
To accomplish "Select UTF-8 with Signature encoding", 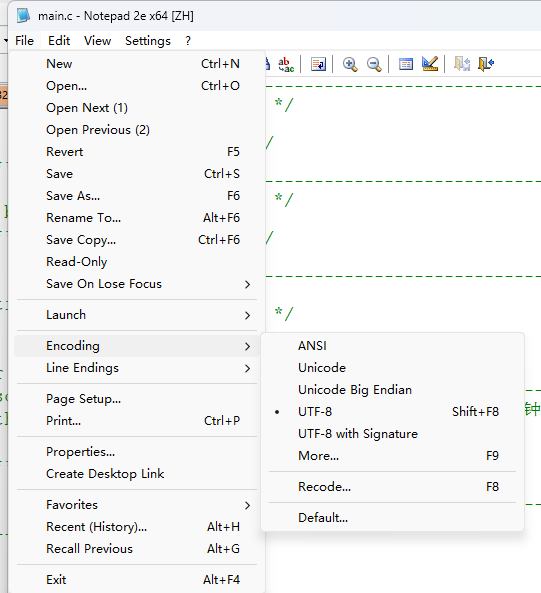I will point(392,433).
